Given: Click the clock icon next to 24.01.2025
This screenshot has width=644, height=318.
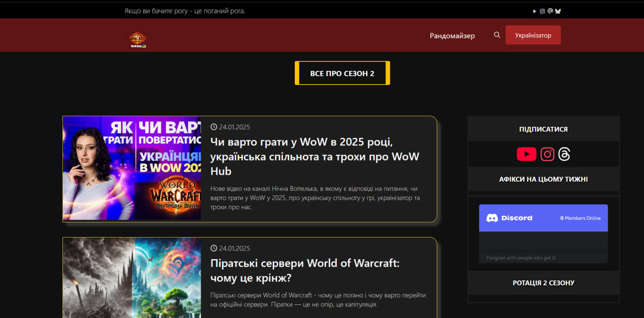Looking at the screenshot, I should (214, 127).
